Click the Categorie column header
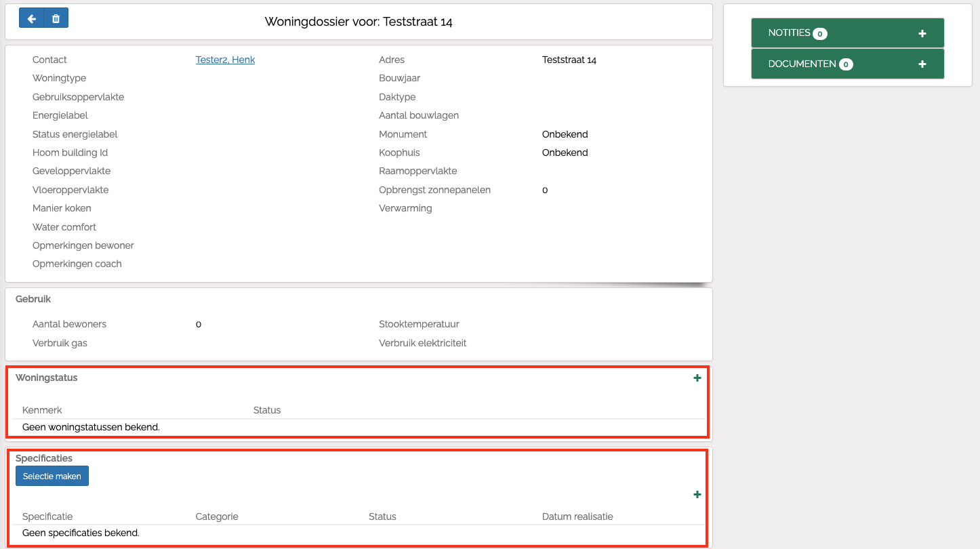 click(217, 516)
